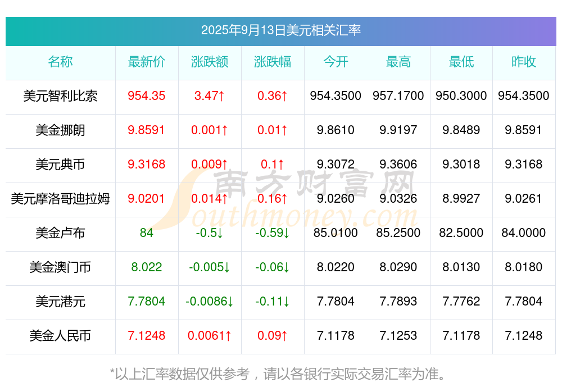Select the 美元典币 row name

(x=60, y=164)
